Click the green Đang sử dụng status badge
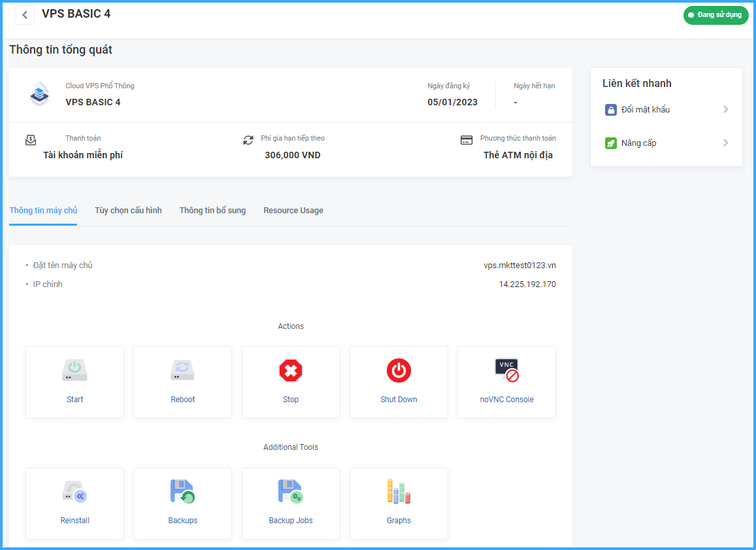 tap(716, 15)
